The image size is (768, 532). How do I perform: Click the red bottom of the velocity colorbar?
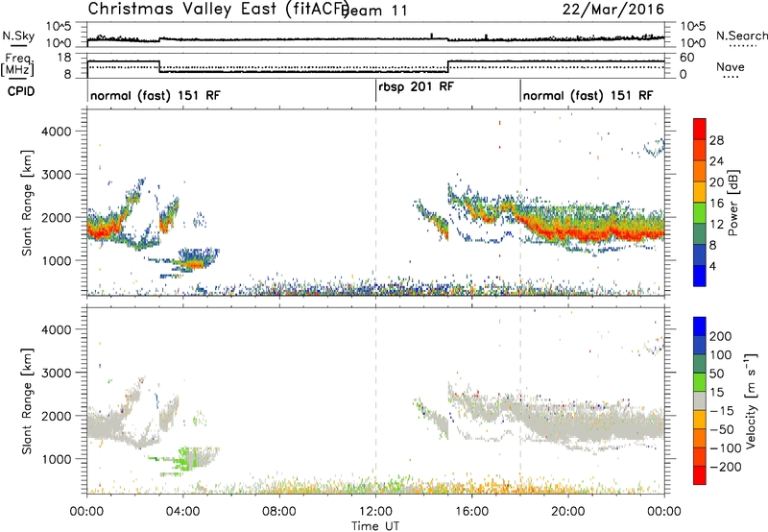point(700,475)
